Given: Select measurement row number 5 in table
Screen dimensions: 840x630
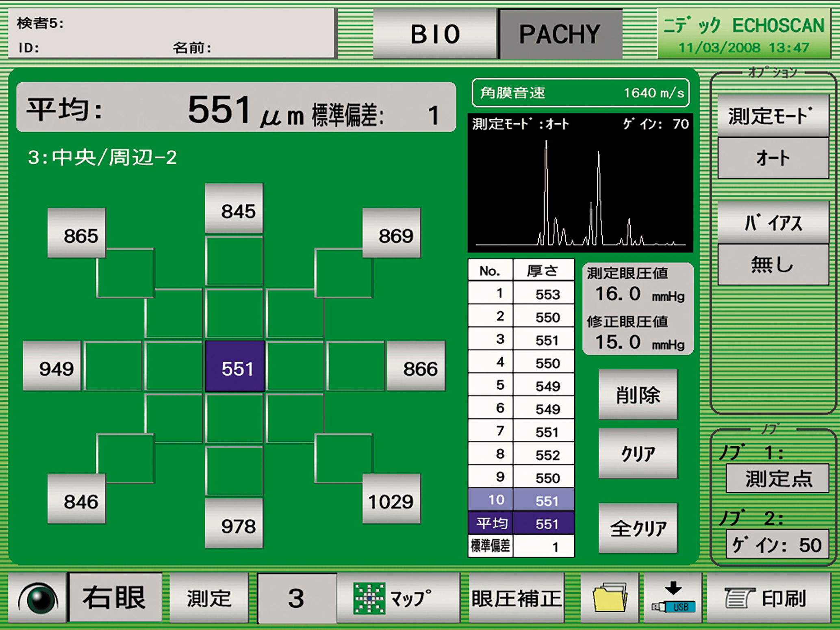Looking at the screenshot, I should click(x=521, y=385).
